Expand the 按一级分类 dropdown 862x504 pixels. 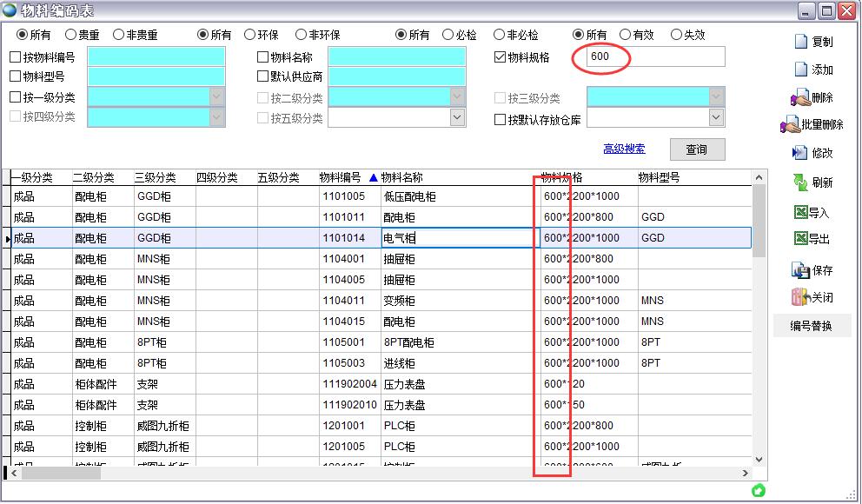tap(216, 97)
